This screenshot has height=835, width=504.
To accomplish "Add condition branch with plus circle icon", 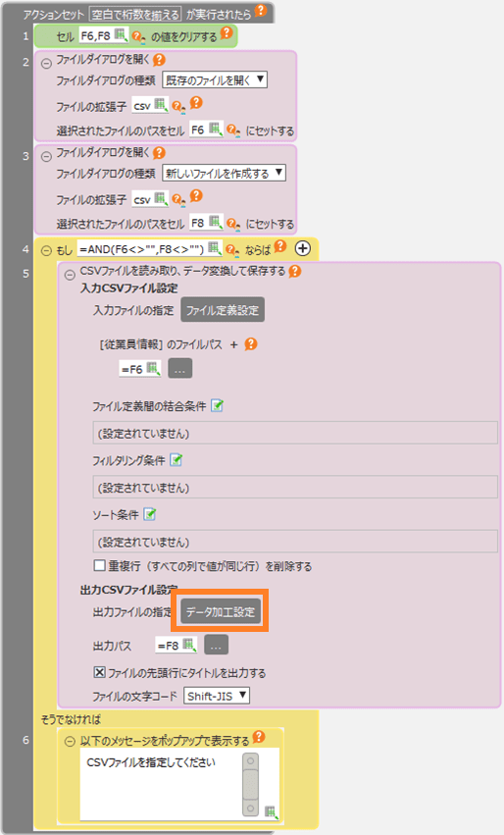I will click(303, 248).
